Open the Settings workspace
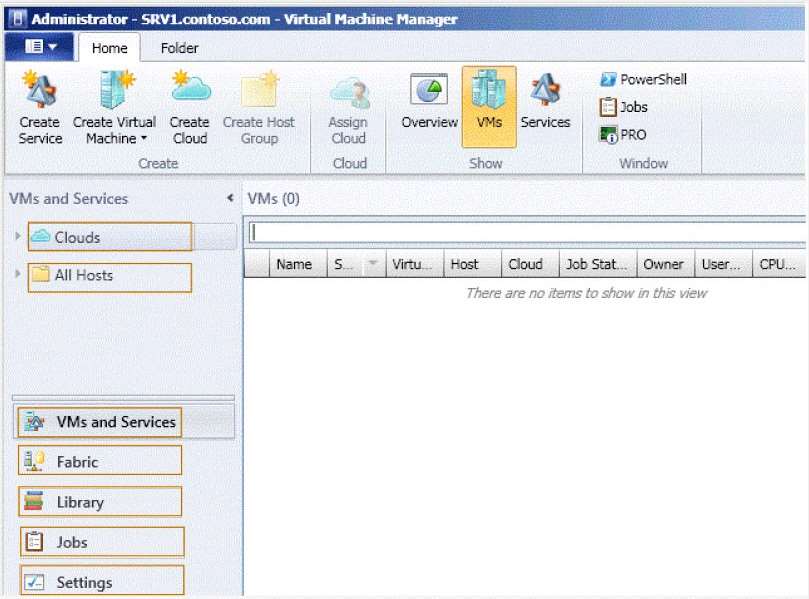The image size is (809, 599). tap(102, 580)
